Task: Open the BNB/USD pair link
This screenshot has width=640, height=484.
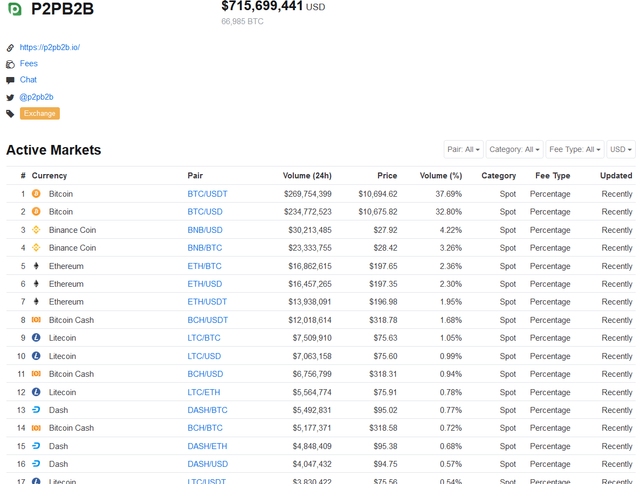Action: point(205,230)
